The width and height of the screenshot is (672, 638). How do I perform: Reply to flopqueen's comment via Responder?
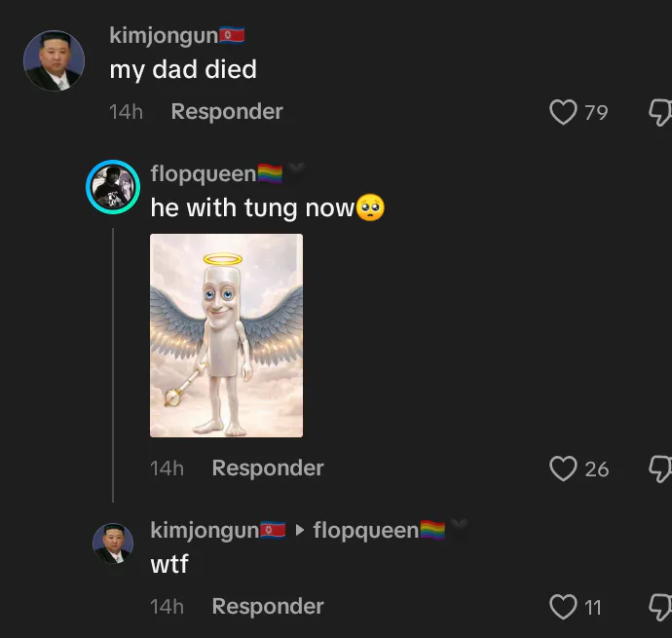pyautogui.click(x=268, y=469)
